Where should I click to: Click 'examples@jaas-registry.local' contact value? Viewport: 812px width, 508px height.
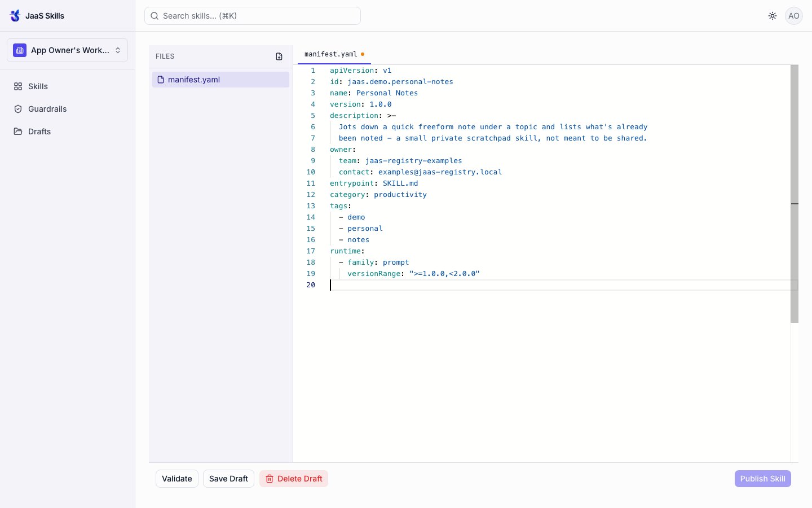440,172
